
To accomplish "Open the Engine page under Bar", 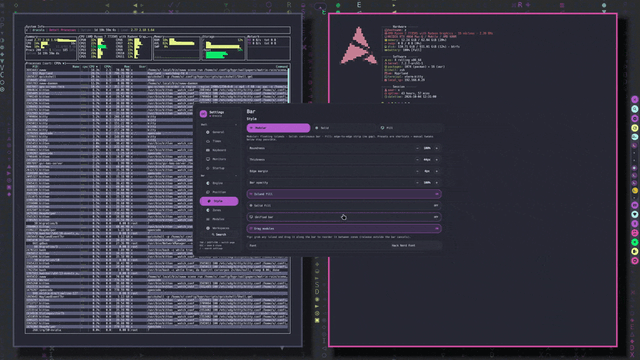I will click(x=219, y=183).
